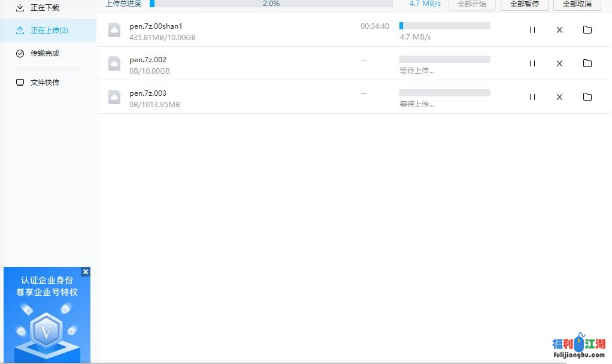Select 正在上传(3) uploading tab
Screen dimensions: 612x364
[x=48, y=31]
